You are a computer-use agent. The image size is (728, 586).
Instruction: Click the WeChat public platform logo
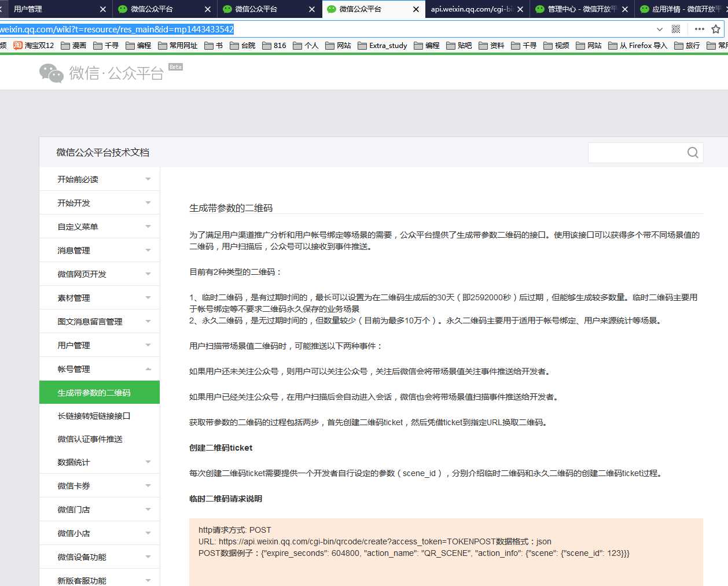pyautogui.click(x=102, y=73)
